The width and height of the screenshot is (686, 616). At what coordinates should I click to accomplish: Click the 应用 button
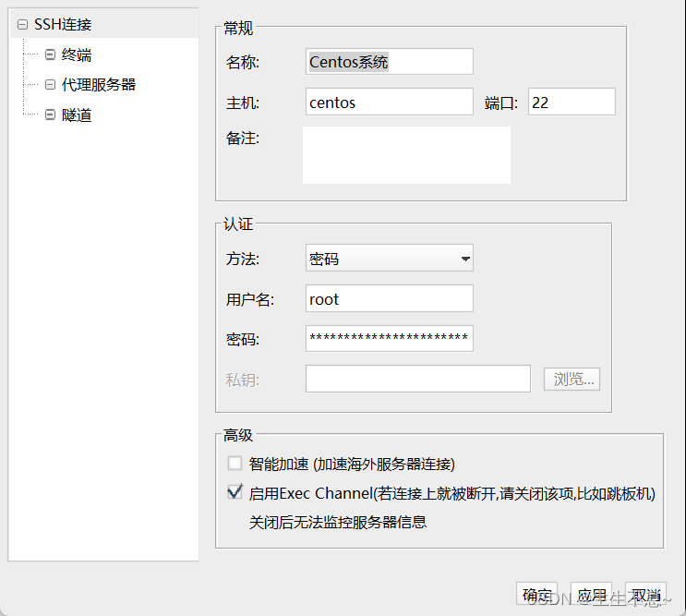[x=591, y=594]
